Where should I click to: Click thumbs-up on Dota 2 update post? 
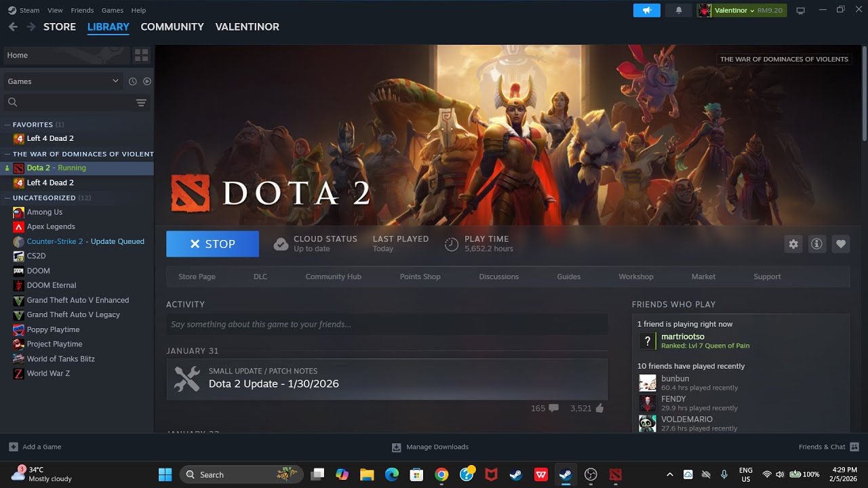tap(599, 408)
